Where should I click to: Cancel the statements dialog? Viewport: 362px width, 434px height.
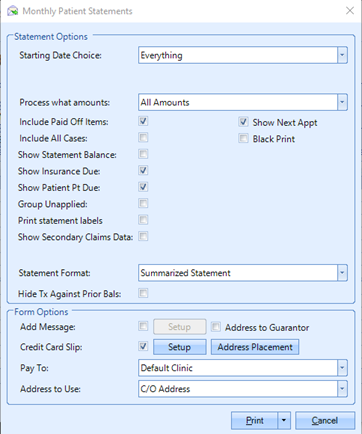click(x=325, y=420)
